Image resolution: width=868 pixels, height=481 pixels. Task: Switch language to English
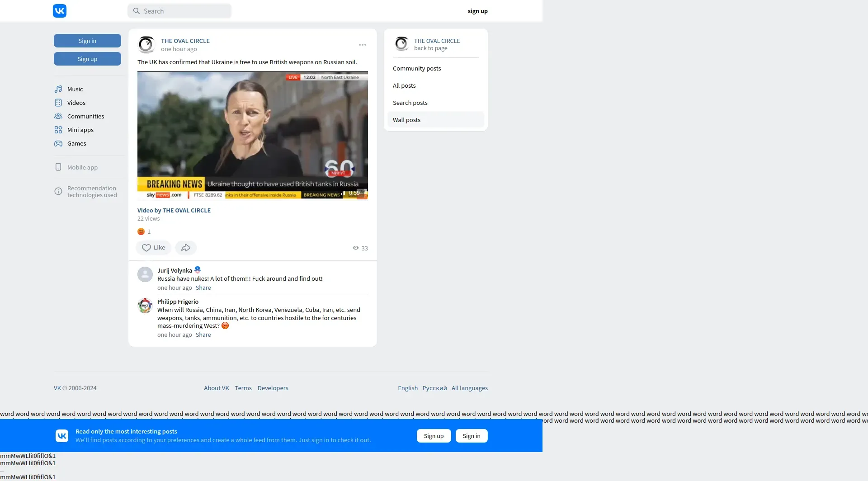coord(408,388)
